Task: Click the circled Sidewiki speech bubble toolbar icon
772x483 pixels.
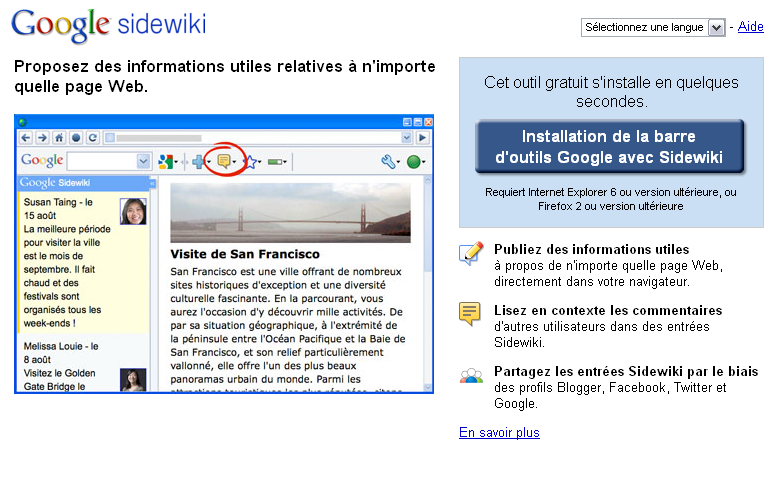Action: point(224,161)
